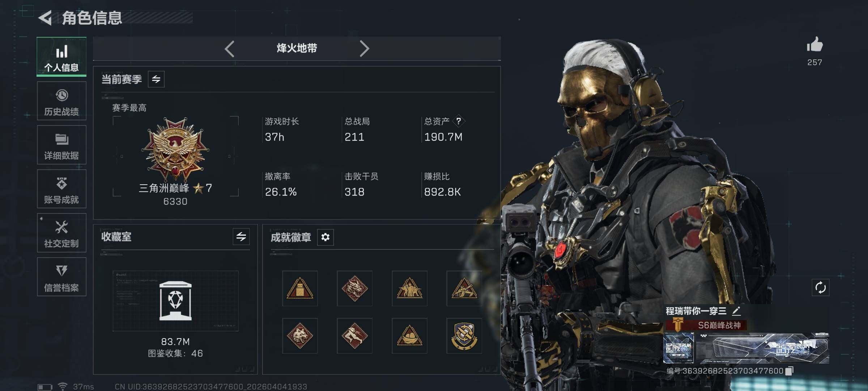The height and width of the screenshot is (391, 868).
Task: Tap the question mark next to 总资产
Action: pyautogui.click(x=459, y=121)
